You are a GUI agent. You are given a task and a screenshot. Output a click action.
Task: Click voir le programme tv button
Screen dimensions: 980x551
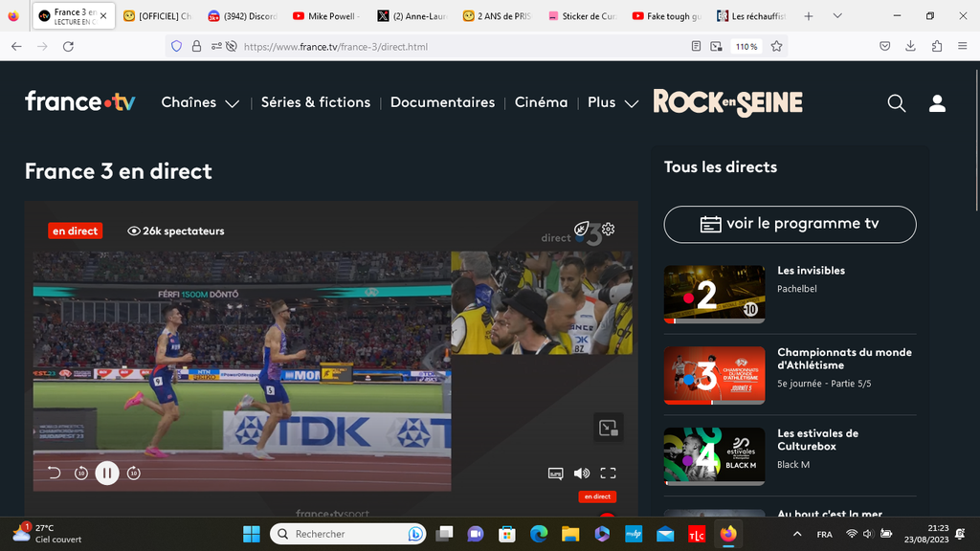pyautogui.click(x=790, y=224)
